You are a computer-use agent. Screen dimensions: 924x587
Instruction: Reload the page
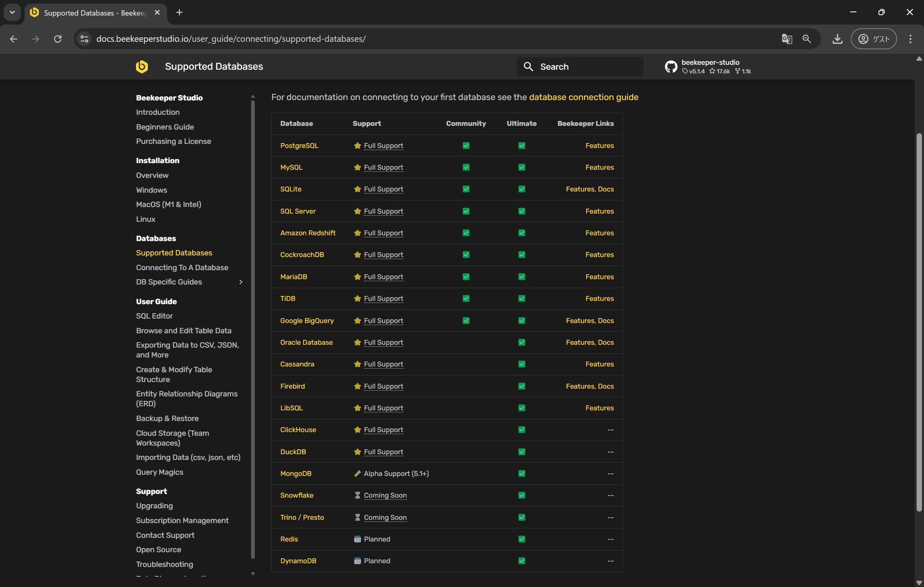click(58, 39)
